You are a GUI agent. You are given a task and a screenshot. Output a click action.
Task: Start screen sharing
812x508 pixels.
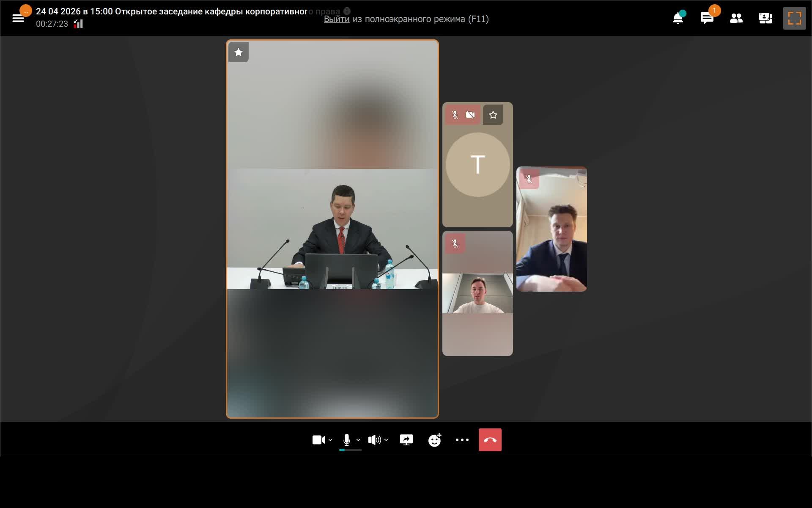coord(406,440)
